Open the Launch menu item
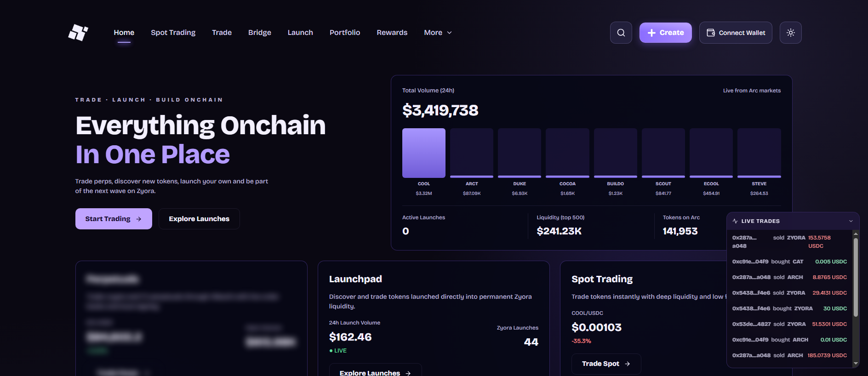This screenshot has height=376, width=868. click(300, 33)
